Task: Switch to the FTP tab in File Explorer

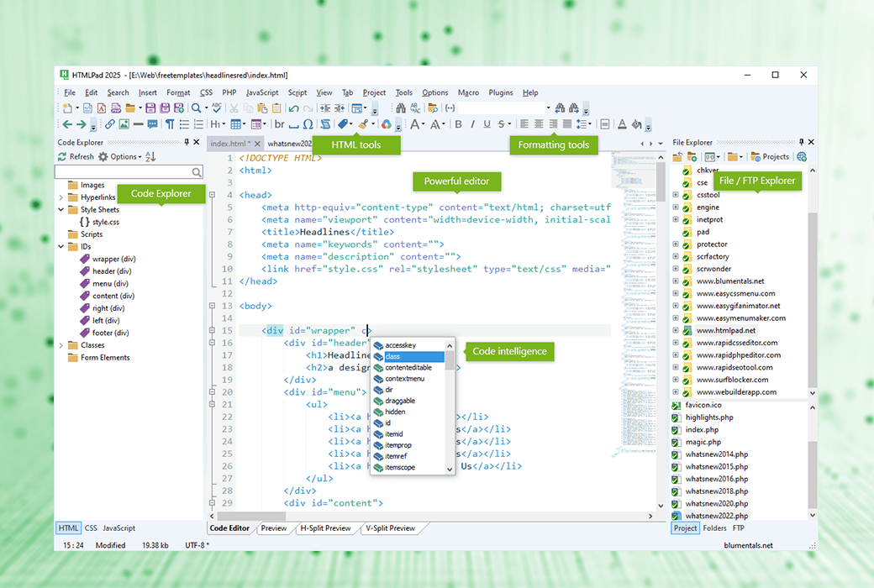Action: pos(738,528)
